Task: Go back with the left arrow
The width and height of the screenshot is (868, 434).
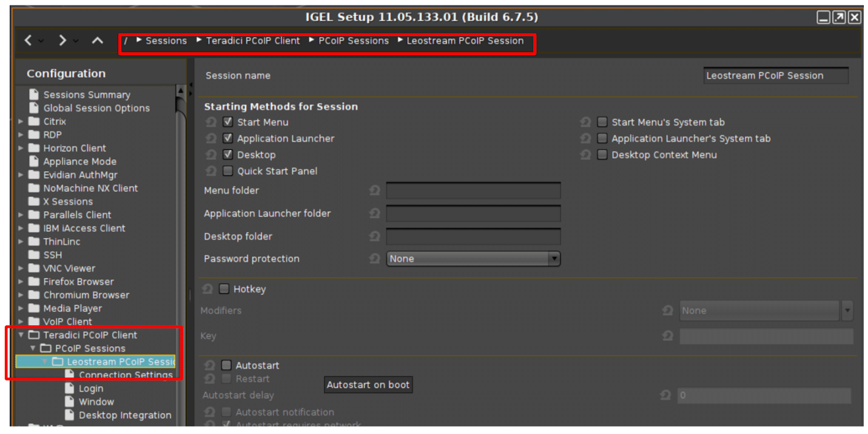Action: (28, 41)
